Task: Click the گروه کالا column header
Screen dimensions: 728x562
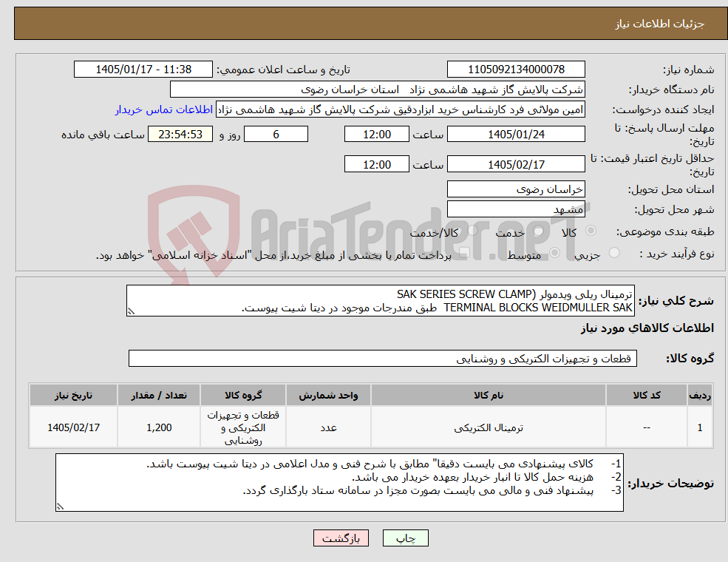Action: click(243, 396)
